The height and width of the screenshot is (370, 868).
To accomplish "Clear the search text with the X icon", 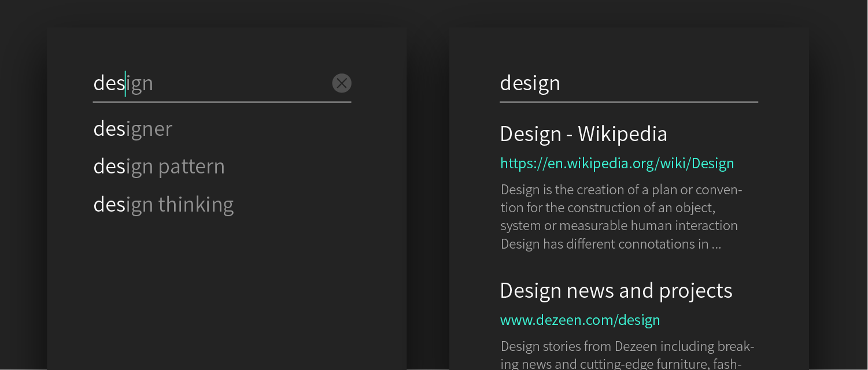I will (342, 83).
